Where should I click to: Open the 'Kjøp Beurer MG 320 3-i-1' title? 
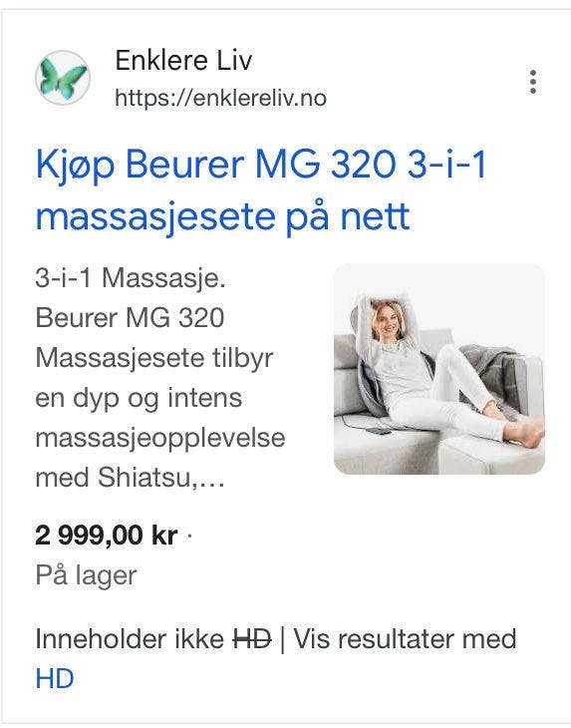[x=260, y=165]
